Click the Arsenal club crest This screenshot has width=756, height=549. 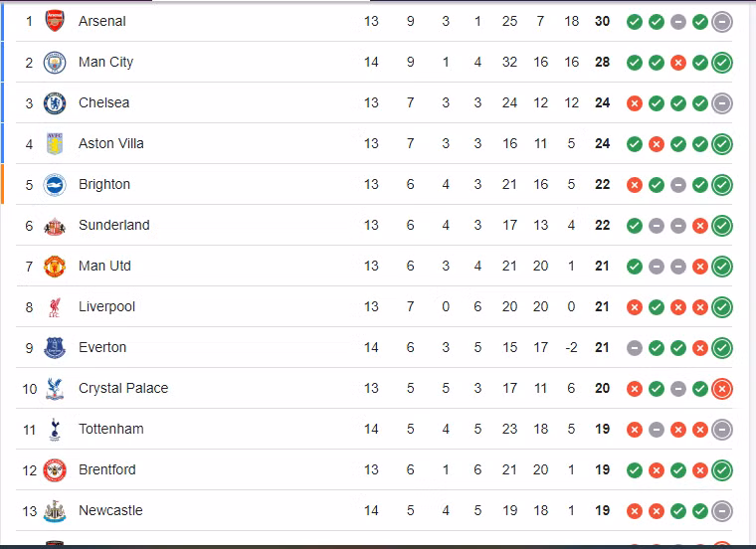(x=55, y=21)
